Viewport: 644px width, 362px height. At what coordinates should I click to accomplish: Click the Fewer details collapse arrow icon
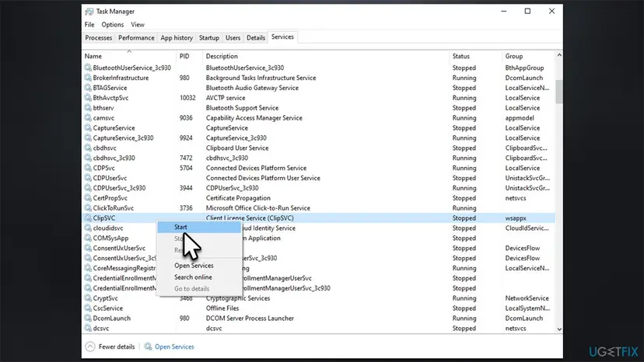90,346
